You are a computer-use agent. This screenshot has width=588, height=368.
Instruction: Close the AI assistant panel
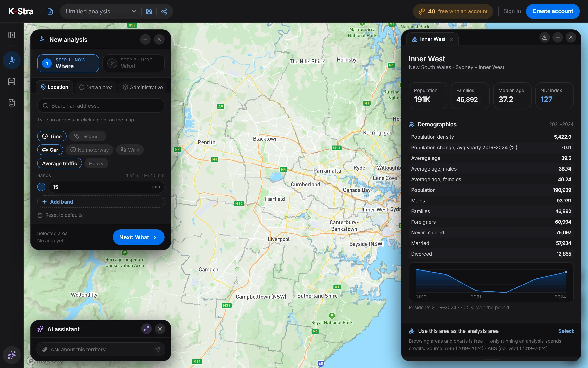pos(160,329)
